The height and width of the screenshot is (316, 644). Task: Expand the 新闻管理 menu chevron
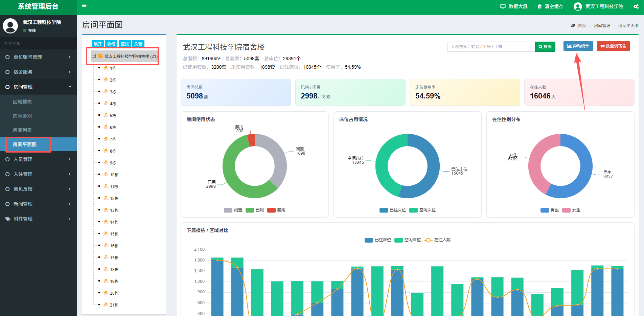pyautogui.click(x=70, y=204)
